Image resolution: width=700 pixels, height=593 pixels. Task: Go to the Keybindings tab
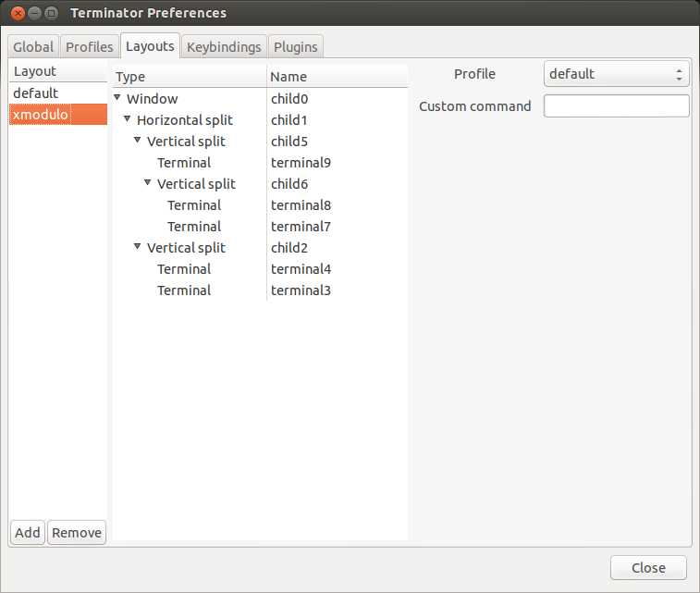pos(224,46)
